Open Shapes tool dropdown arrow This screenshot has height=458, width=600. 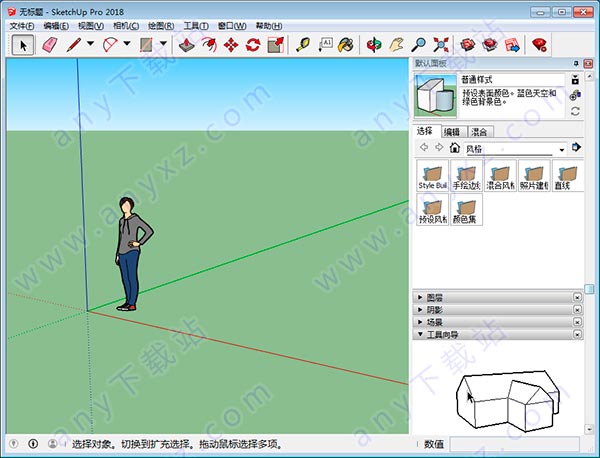click(163, 44)
